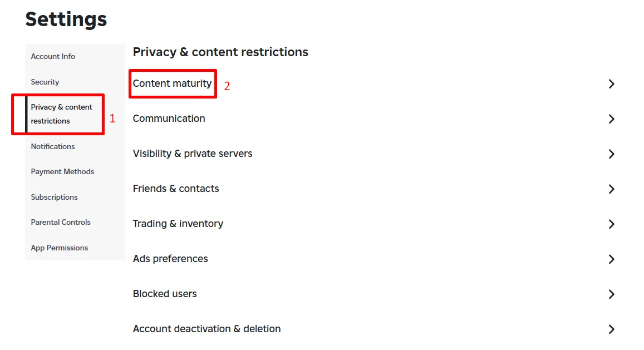Viewport: 644px width, 350px height.
Task: Click the Ads preferences arrow icon
Action: click(x=611, y=259)
